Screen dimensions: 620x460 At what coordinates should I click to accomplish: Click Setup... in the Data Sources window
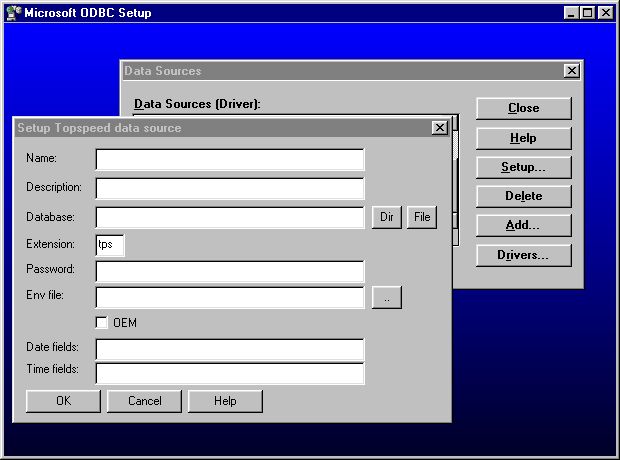click(x=524, y=167)
